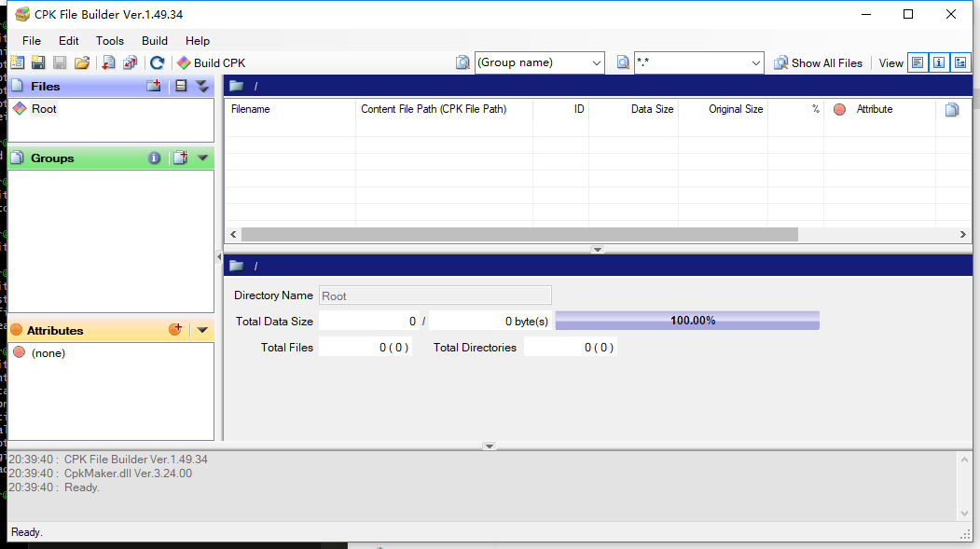The height and width of the screenshot is (549, 980).
Task: Click the ID column header
Action: click(560, 109)
